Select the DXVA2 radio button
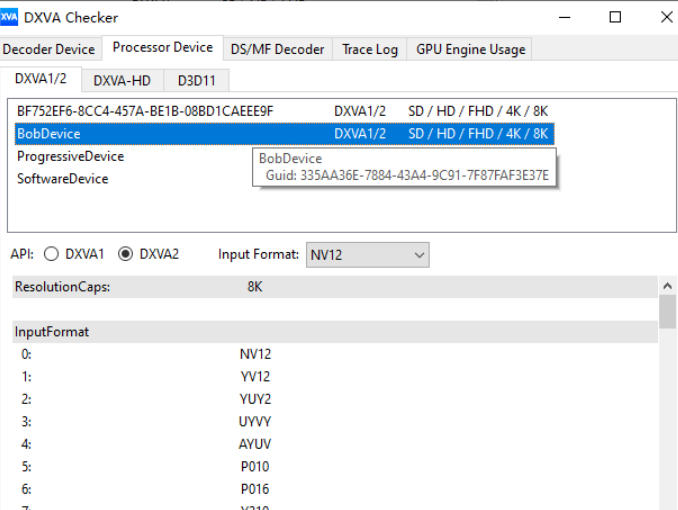Screen dimensions: 678x510 (x=126, y=255)
